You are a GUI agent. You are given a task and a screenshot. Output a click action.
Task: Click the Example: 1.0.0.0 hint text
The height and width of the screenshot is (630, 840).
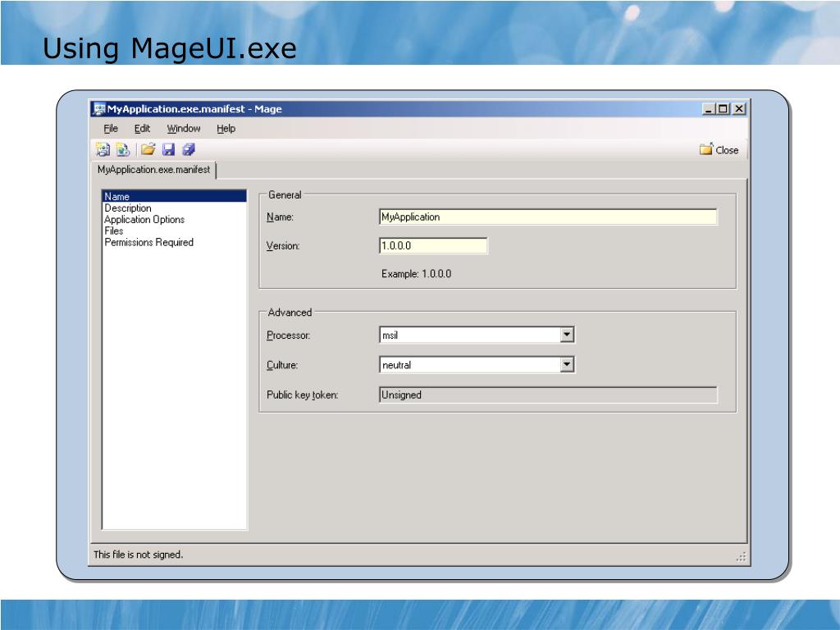coord(416,274)
